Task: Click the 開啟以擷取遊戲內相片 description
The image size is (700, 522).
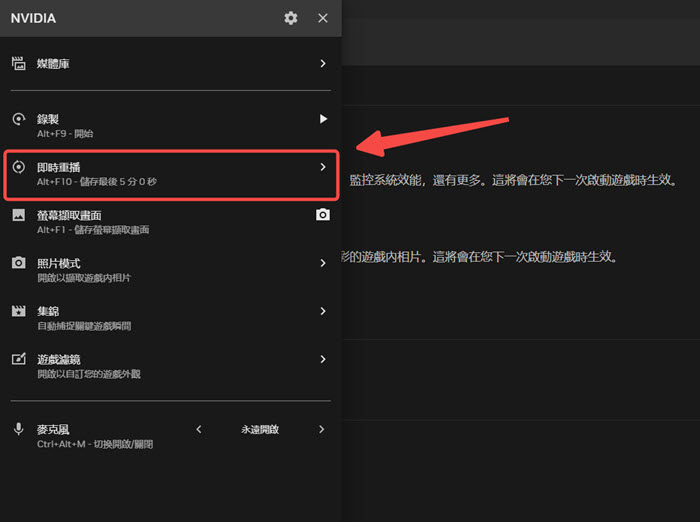Action: pyautogui.click(x=84, y=278)
